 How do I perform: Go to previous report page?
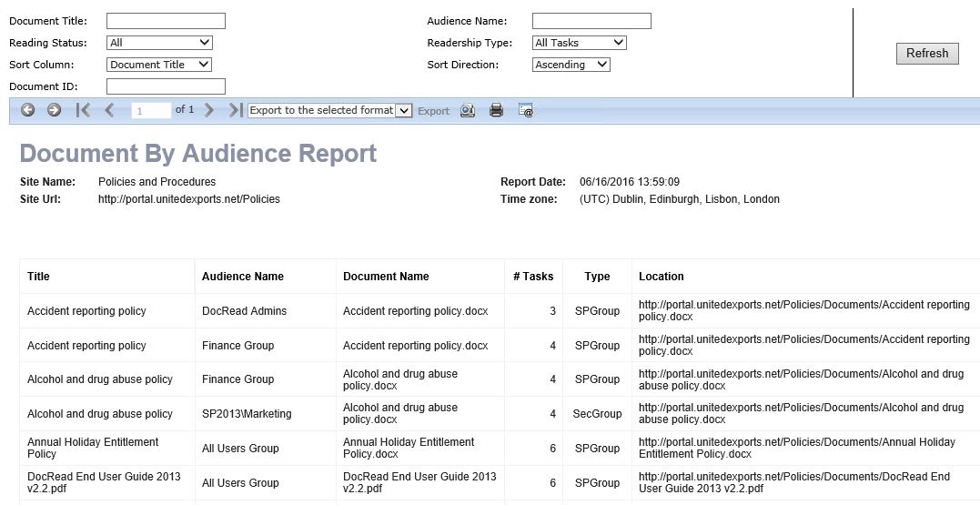[109, 110]
